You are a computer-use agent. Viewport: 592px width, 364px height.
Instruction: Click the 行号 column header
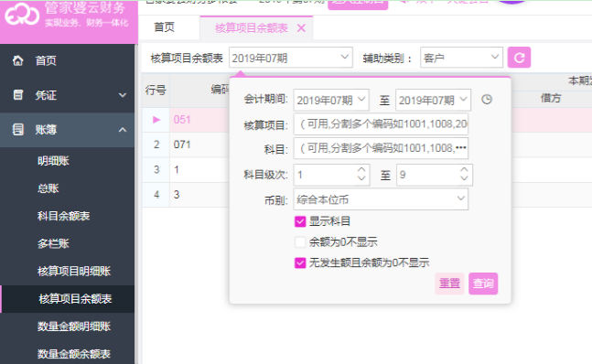[x=156, y=91]
